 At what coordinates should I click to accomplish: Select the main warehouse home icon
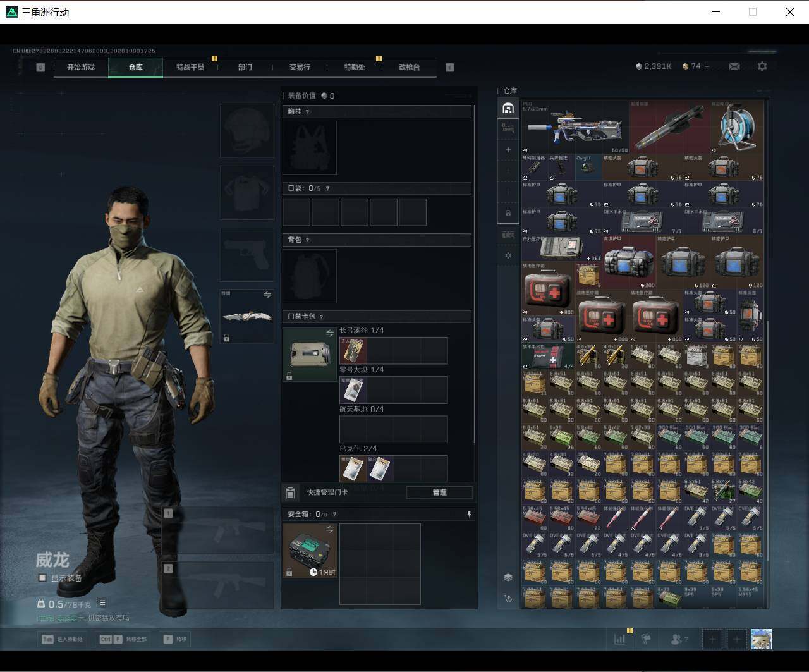coord(508,108)
